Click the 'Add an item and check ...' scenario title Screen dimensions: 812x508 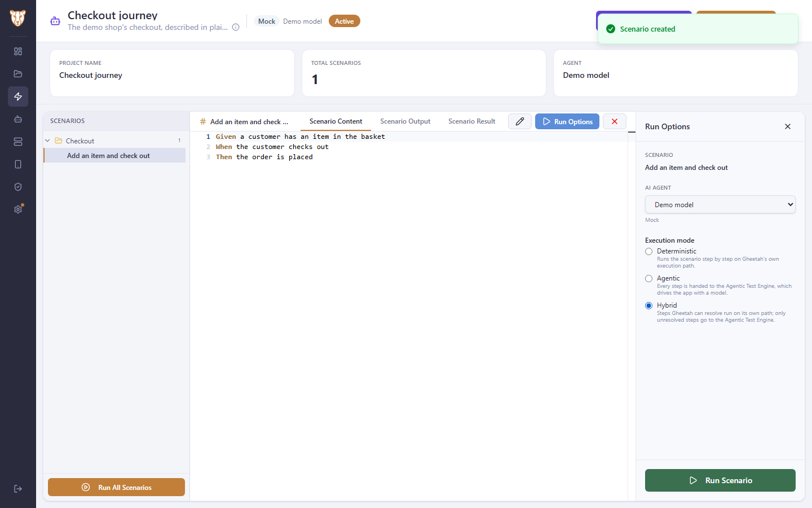click(x=249, y=121)
